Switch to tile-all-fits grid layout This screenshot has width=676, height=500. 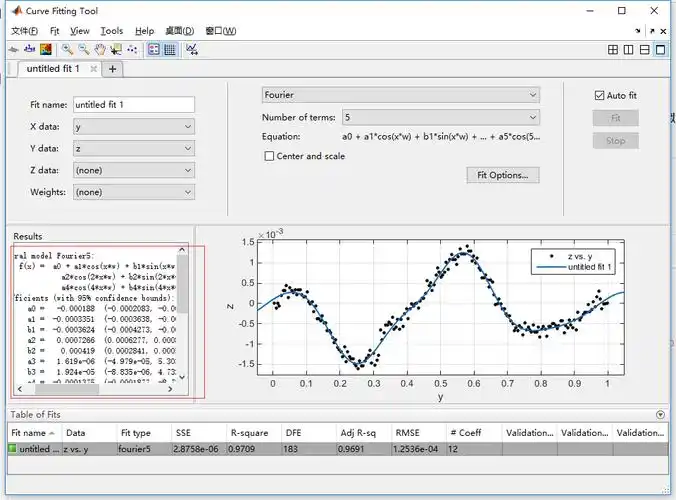coord(613,49)
